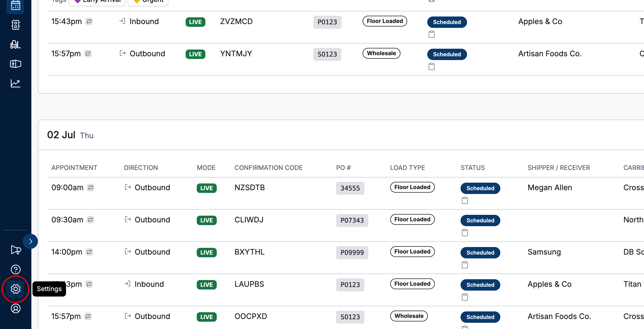This screenshot has height=329, width=644.
Task: Click recurring icon in the LAUPBS row
Action: point(89,284)
